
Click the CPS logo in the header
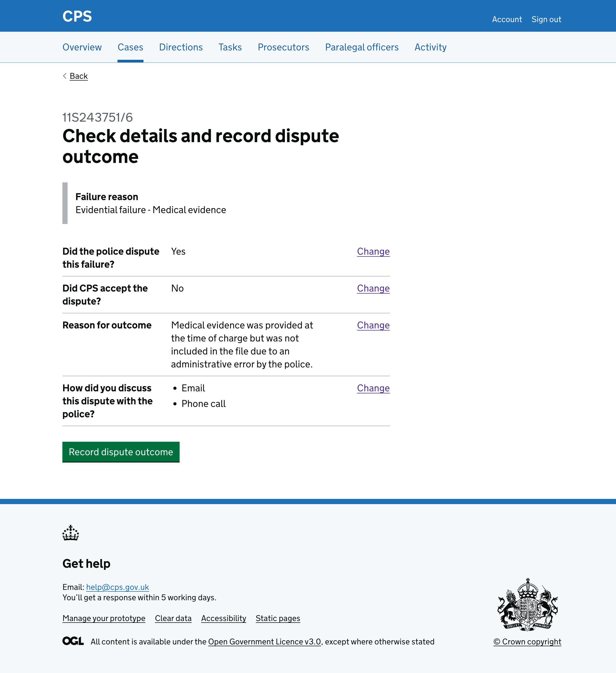pyautogui.click(x=77, y=16)
